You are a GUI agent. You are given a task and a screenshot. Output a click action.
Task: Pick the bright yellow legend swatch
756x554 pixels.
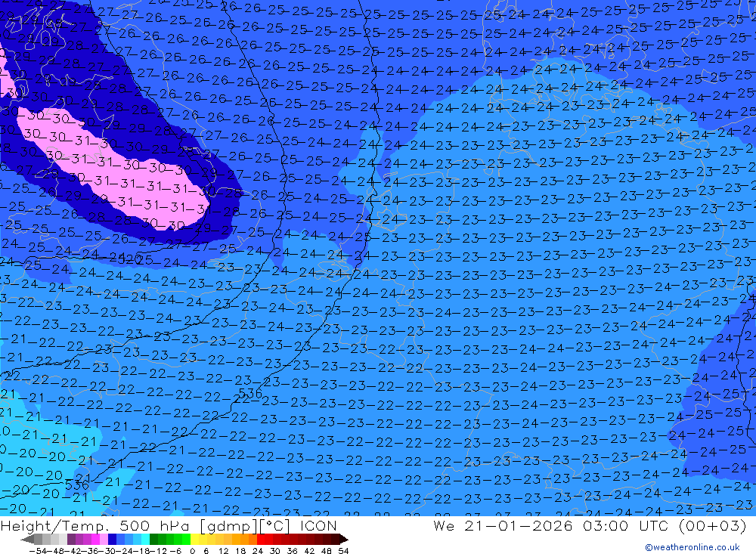tap(195, 540)
